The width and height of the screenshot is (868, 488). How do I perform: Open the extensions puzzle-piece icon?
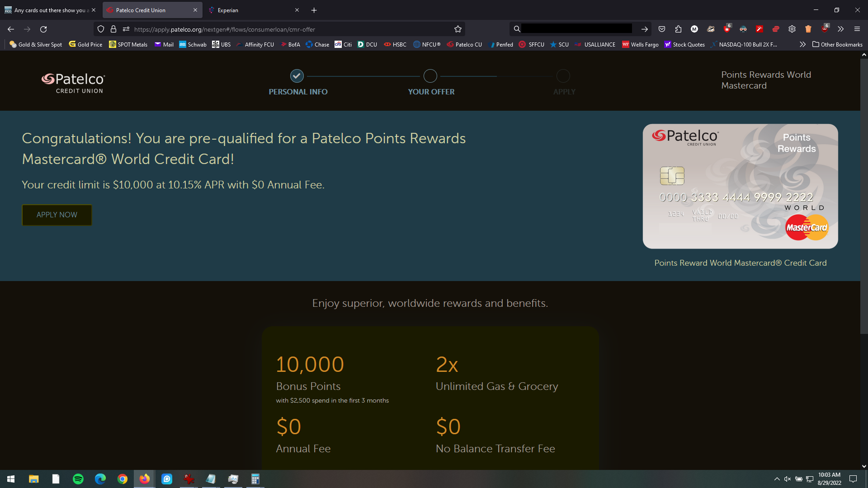(x=678, y=29)
